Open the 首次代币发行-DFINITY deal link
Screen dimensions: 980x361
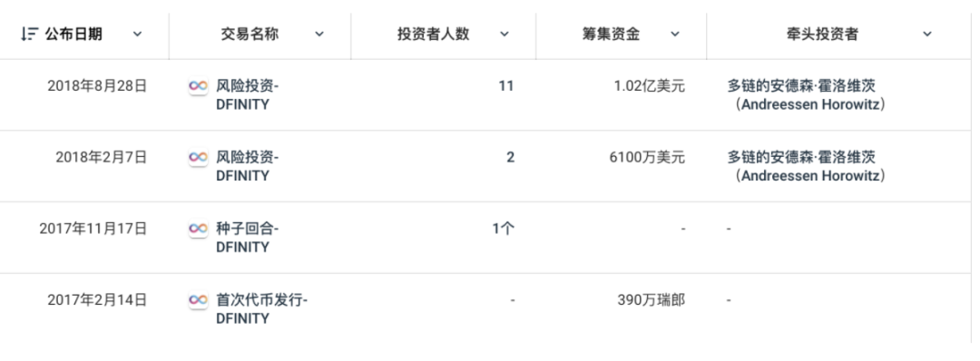pos(262,310)
